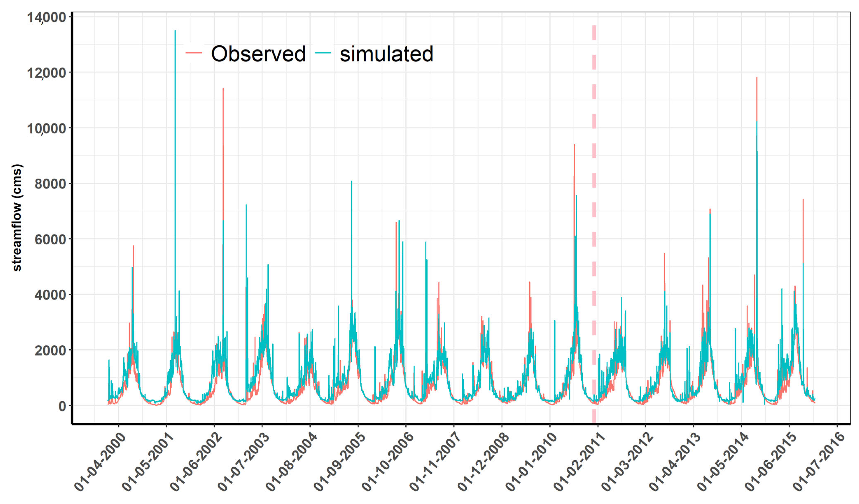This screenshot has height=504, width=859.
Task: Click the 01-07-2003 x-axis date label
Action: [243, 462]
